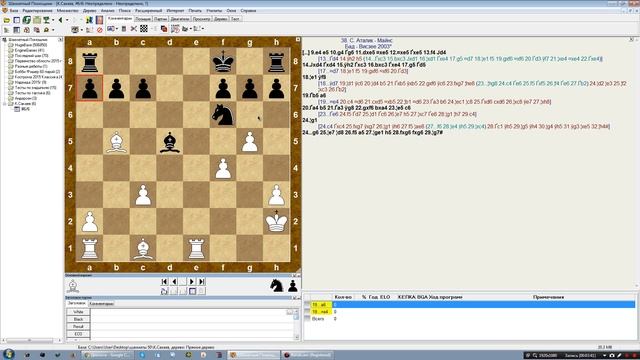Open the Редактирование menu
Image resolution: width=640 pixels, height=360 pixels.
[x=37, y=11]
